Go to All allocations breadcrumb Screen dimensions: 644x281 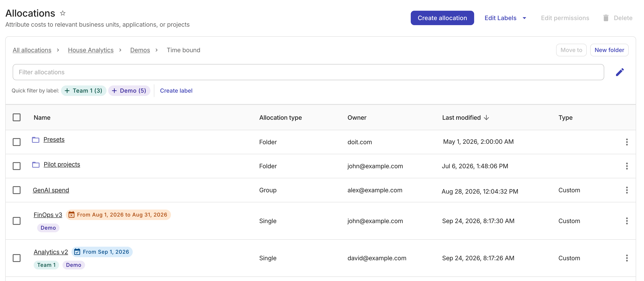point(32,50)
